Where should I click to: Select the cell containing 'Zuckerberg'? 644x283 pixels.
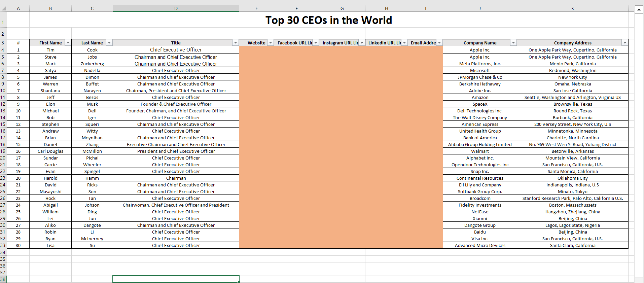(x=92, y=64)
